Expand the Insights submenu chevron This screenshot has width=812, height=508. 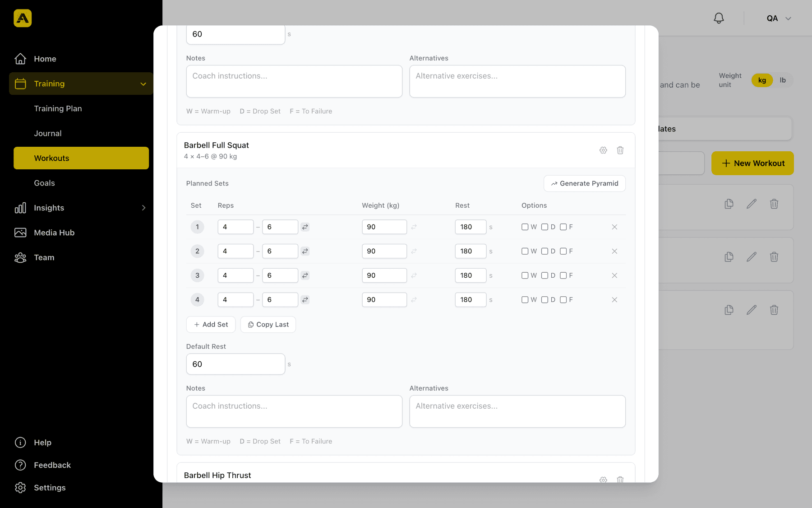click(x=143, y=208)
